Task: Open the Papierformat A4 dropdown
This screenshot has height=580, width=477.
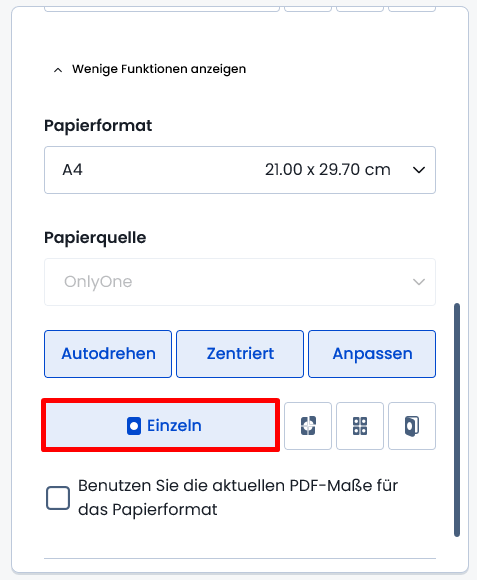Action: (x=240, y=170)
